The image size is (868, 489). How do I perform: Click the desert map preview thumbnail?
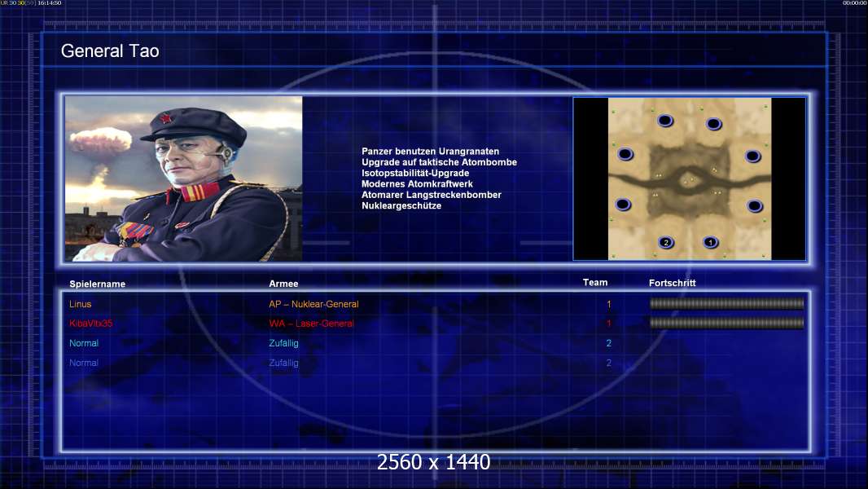[689, 178]
